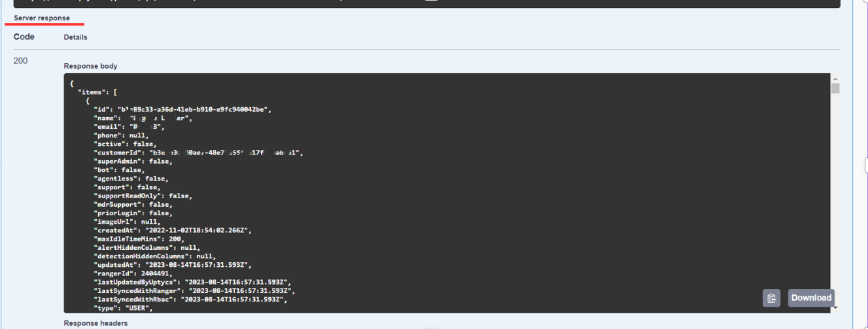Screen dimensions: 868x329
Task: Click the Response body label
Action: 90,66
